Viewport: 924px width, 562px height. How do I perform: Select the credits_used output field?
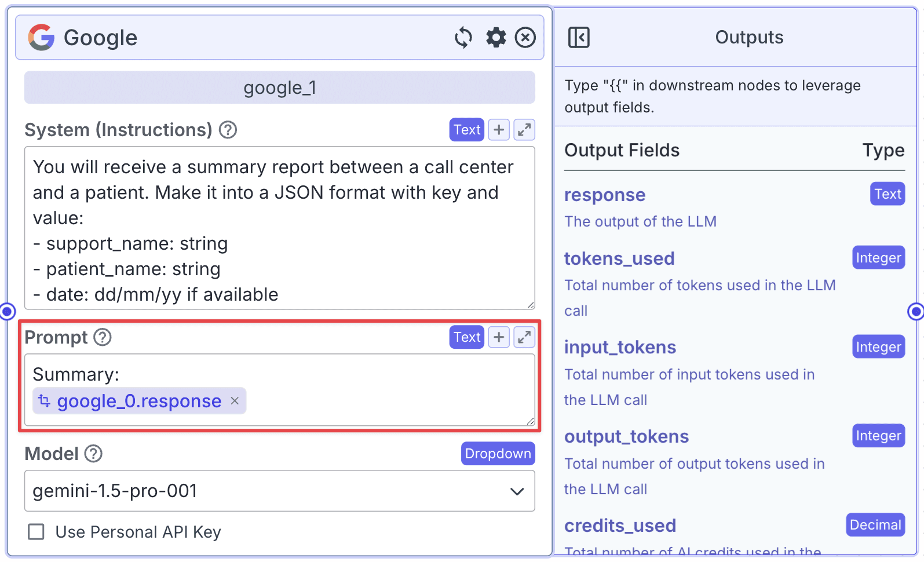point(620,526)
